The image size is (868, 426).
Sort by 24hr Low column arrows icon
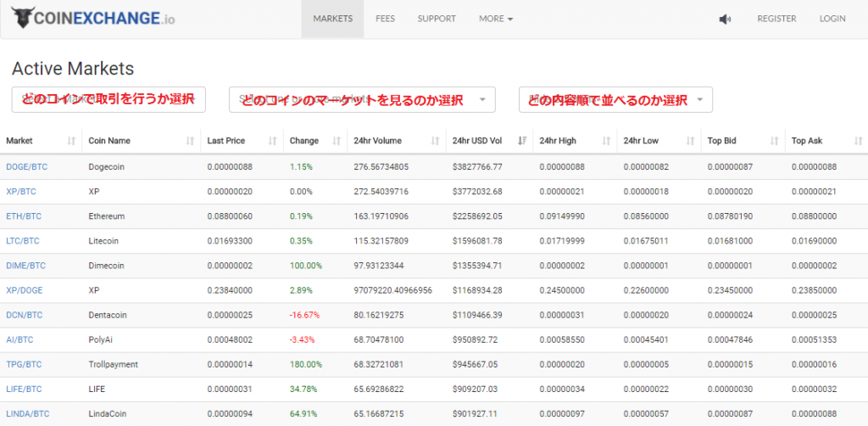[691, 141]
